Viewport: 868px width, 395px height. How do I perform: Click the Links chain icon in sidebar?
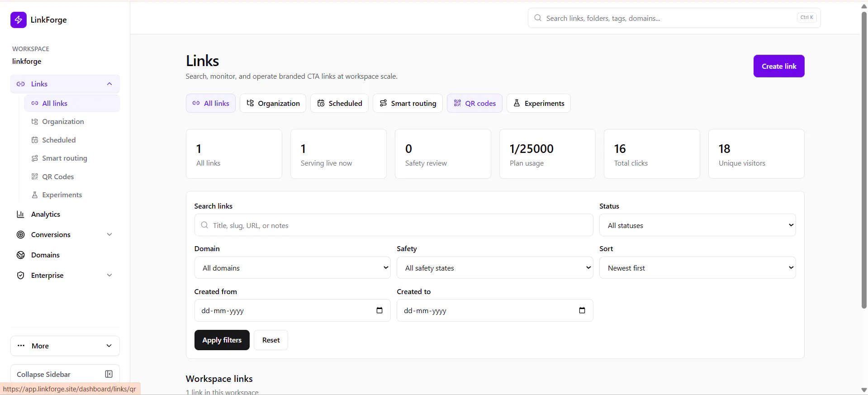(21, 84)
